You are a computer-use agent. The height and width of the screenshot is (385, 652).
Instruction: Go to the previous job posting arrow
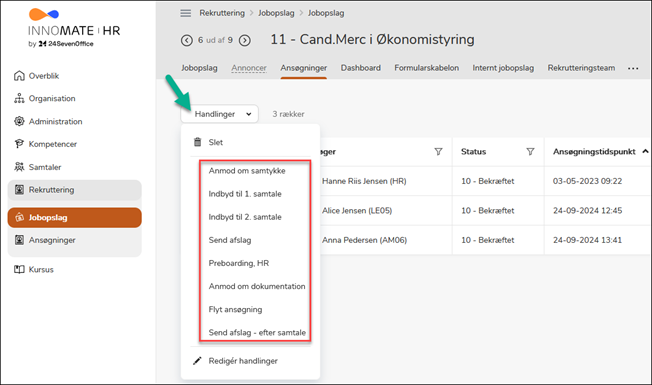pos(187,40)
